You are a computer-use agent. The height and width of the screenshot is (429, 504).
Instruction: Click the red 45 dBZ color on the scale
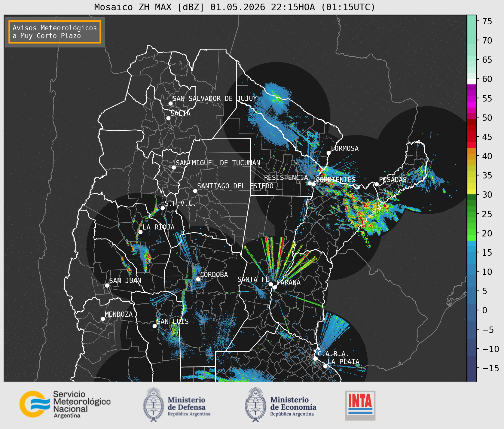472,137
